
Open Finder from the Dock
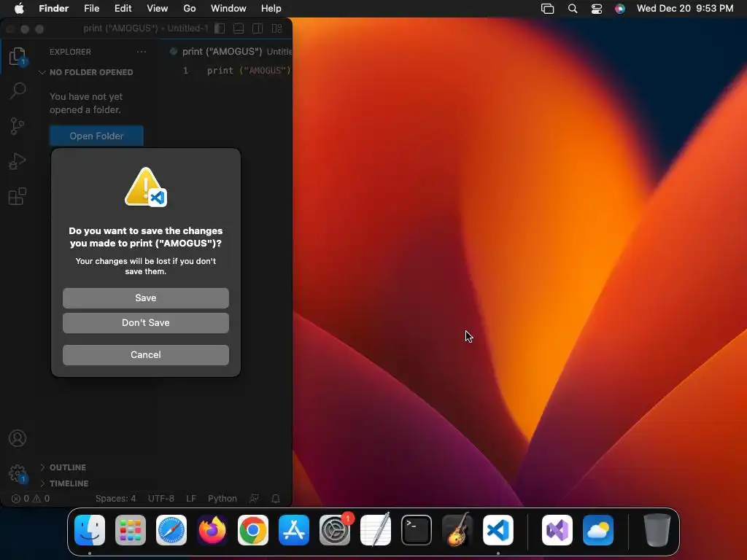click(x=90, y=529)
